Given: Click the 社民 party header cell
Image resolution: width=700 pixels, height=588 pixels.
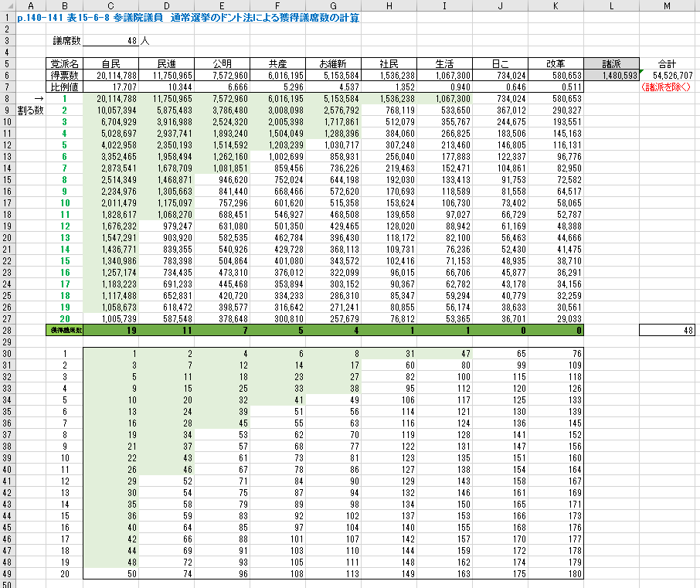Looking at the screenshot, I should [x=389, y=64].
